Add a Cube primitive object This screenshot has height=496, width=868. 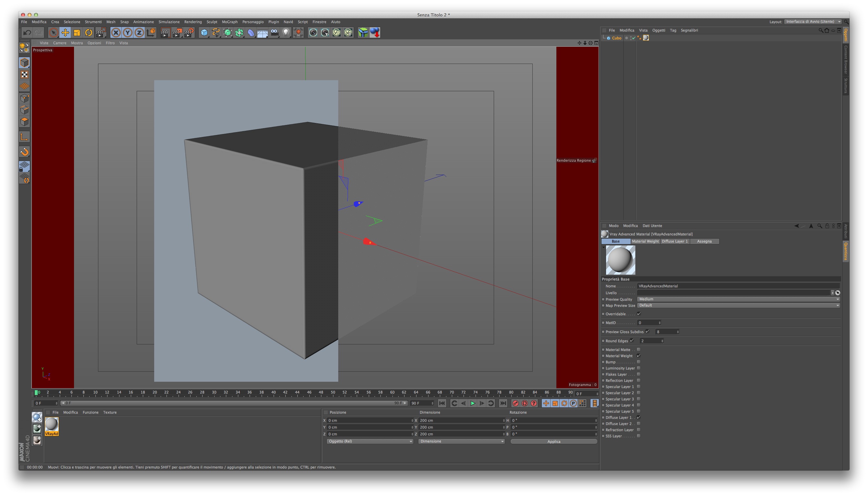point(204,33)
